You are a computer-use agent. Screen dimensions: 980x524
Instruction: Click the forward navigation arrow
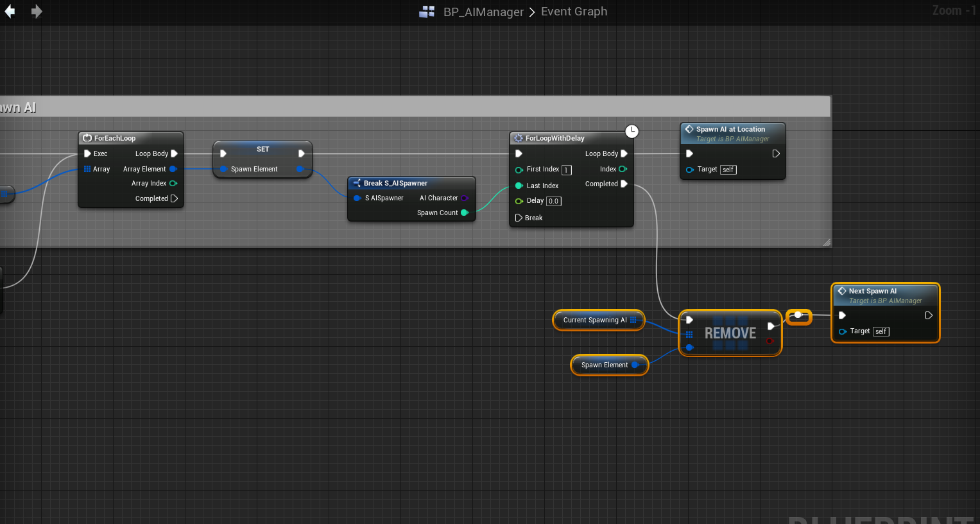pos(37,12)
